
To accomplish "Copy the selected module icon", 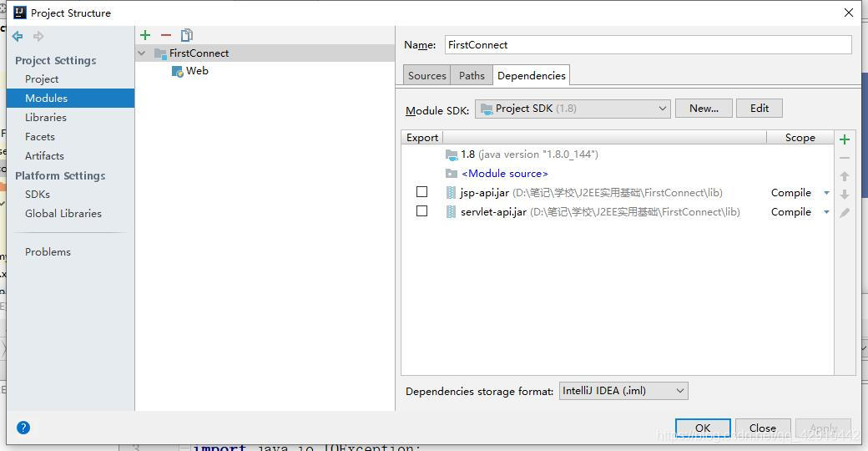I will tap(187, 35).
